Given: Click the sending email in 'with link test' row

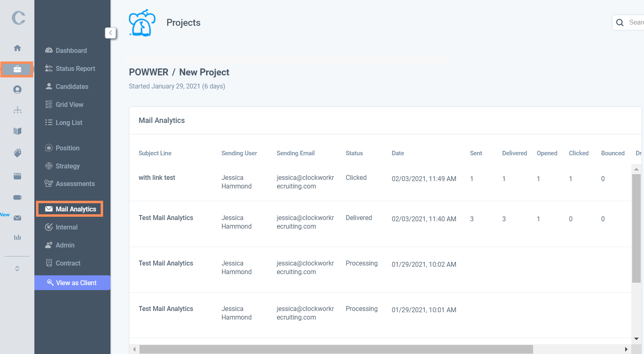Looking at the screenshot, I should 305,182.
